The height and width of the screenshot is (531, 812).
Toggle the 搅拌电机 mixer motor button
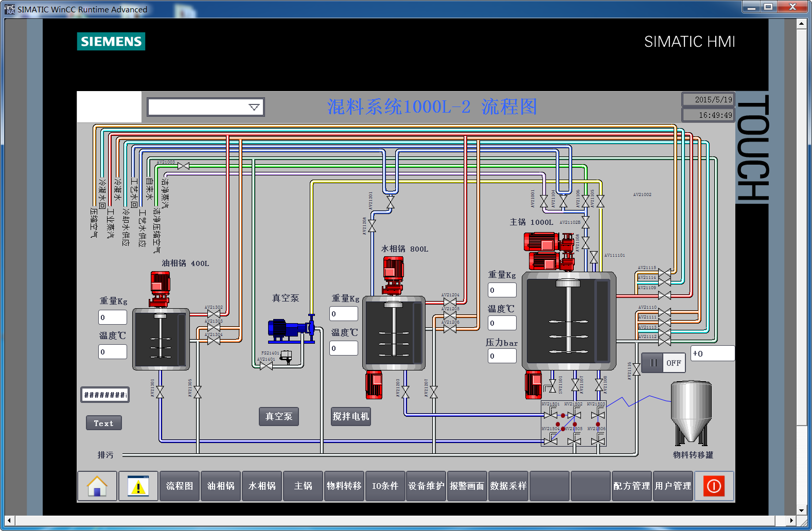pos(351,416)
